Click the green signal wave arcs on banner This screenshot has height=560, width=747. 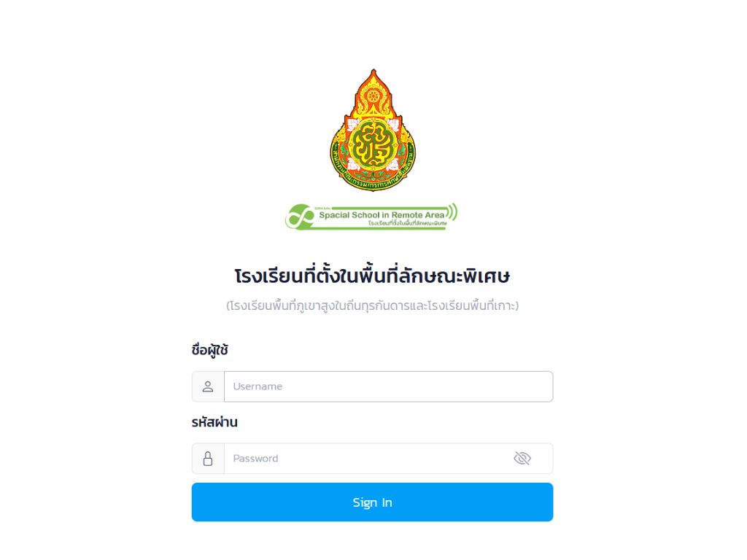[452, 212]
